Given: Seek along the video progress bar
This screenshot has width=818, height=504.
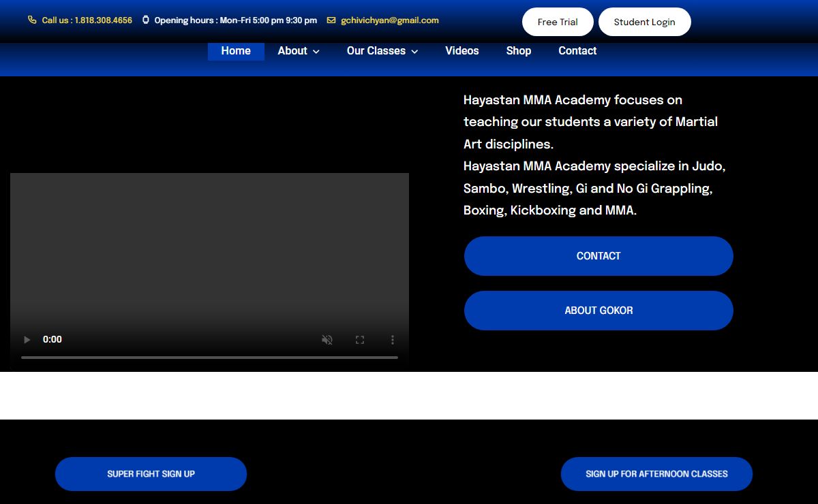Looking at the screenshot, I should click(x=209, y=357).
